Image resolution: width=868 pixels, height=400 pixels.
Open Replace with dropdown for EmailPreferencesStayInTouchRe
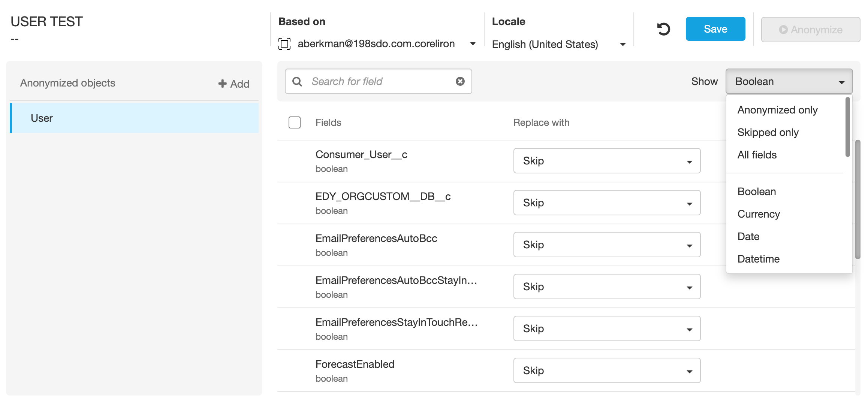(x=607, y=328)
